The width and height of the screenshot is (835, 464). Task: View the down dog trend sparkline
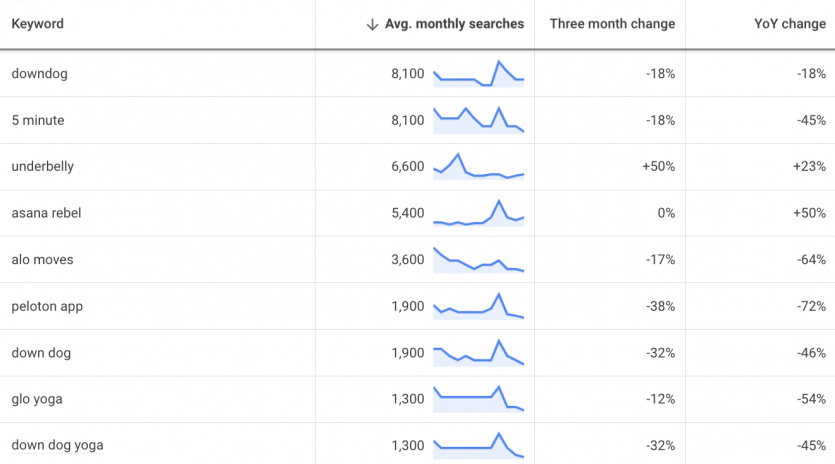point(479,353)
